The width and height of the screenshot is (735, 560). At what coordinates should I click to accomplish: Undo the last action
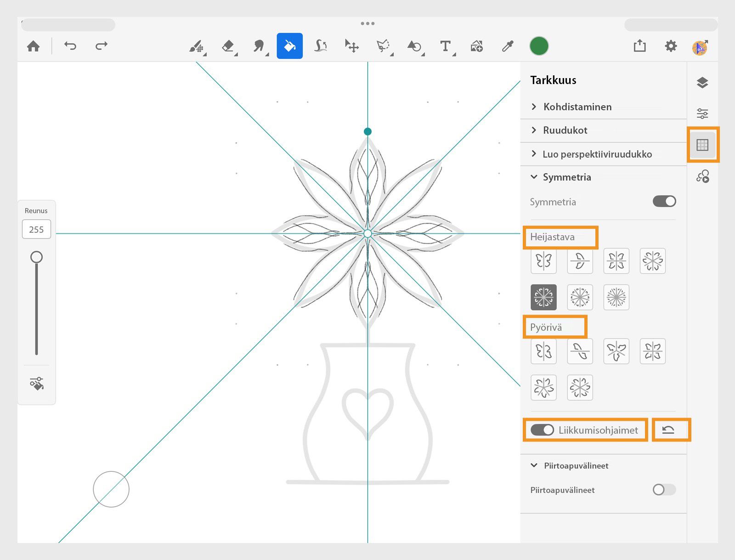(x=70, y=45)
